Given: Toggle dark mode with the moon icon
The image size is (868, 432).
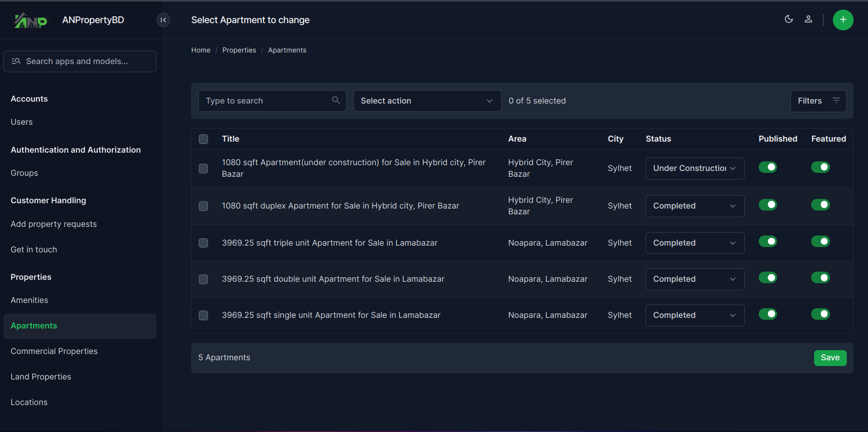Looking at the screenshot, I should pyautogui.click(x=789, y=19).
